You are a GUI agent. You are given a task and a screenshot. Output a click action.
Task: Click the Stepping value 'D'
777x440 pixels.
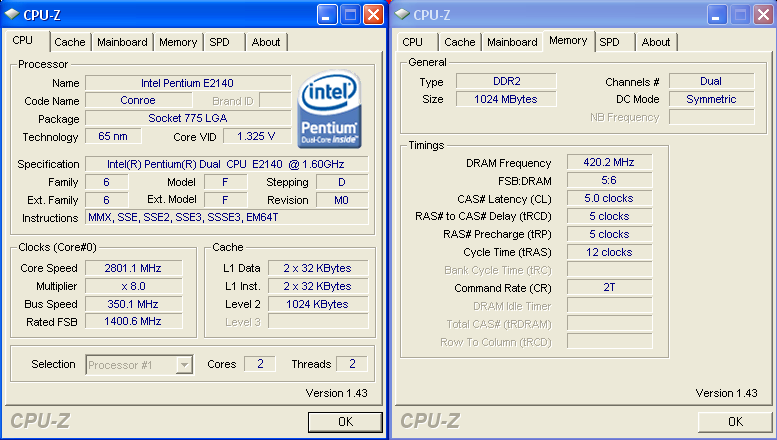[342, 182]
